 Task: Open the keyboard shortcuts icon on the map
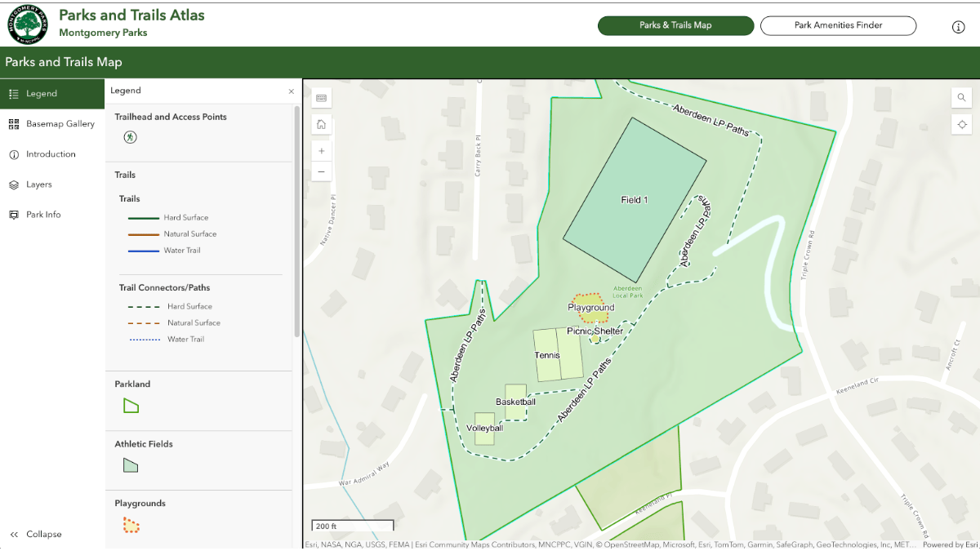321,96
